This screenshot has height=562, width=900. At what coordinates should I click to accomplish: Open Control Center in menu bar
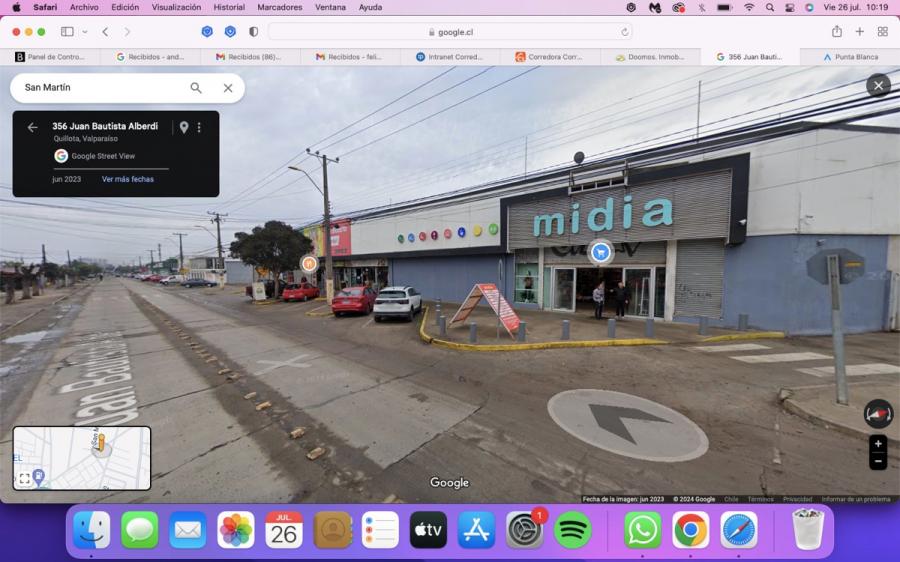point(790,7)
